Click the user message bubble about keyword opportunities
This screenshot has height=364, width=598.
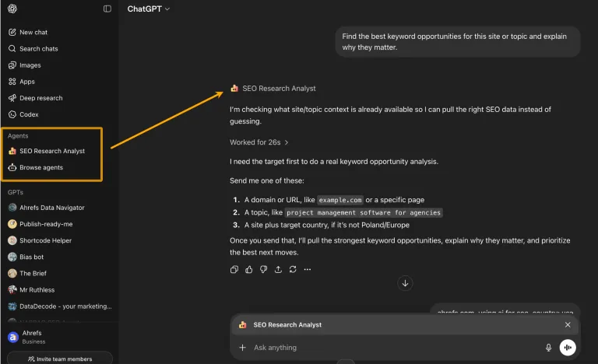pyautogui.click(x=458, y=41)
